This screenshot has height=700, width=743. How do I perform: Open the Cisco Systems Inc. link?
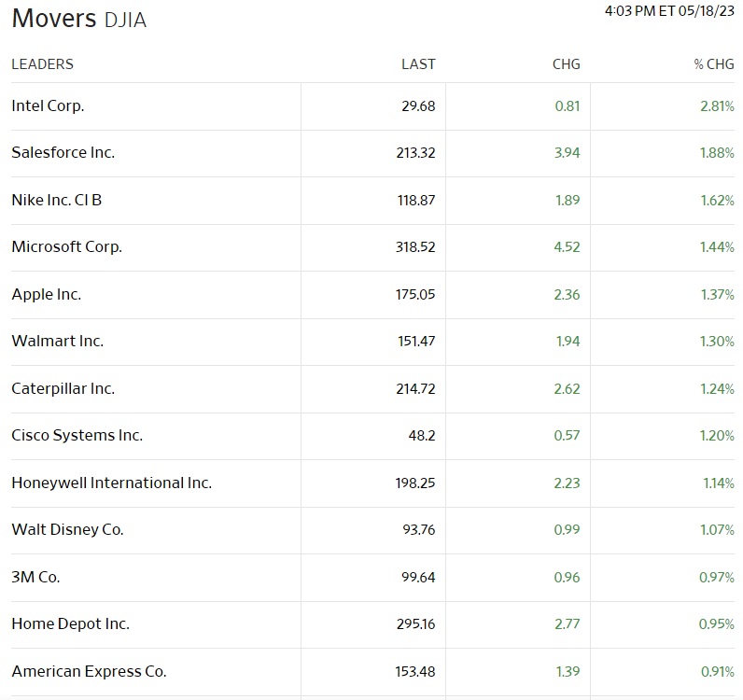(x=77, y=436)
